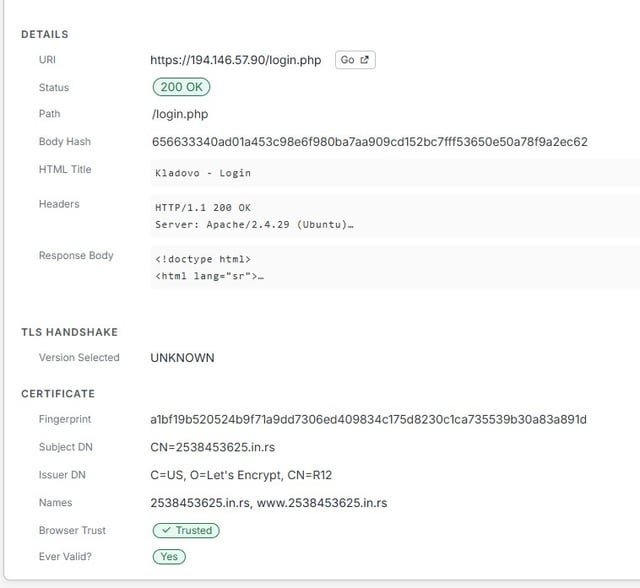Expand the HTML Title code box
The width and height of the screenshot is (640, 588).
394,173
